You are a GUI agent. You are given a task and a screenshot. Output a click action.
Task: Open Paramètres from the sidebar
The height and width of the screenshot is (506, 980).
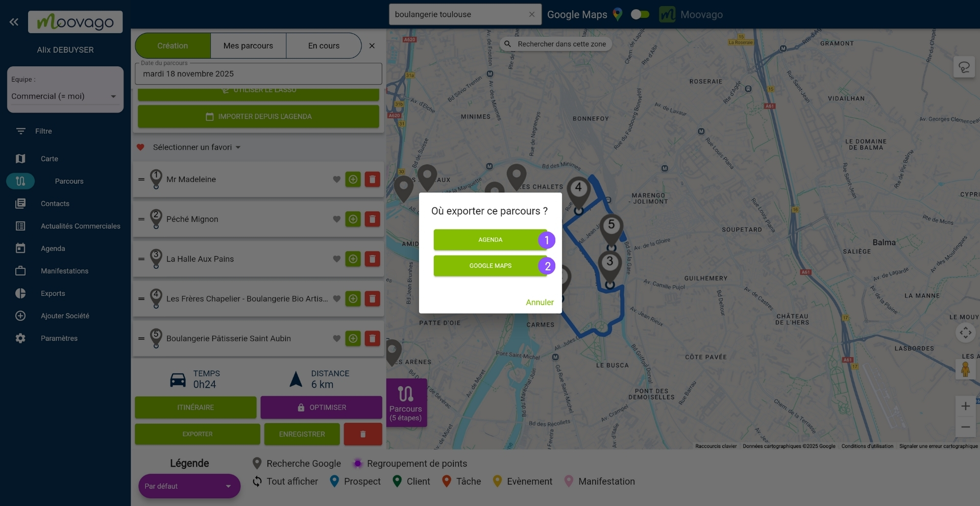[60, 338]
